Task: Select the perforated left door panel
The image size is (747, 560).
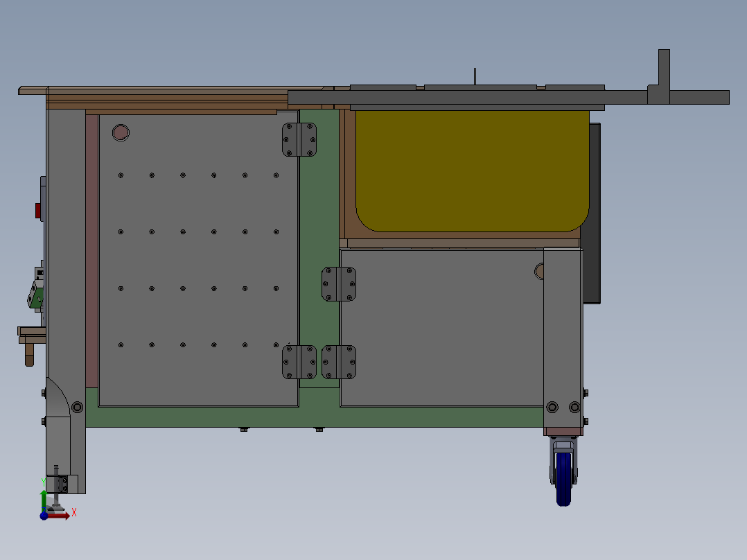Action: pos(198,259)
